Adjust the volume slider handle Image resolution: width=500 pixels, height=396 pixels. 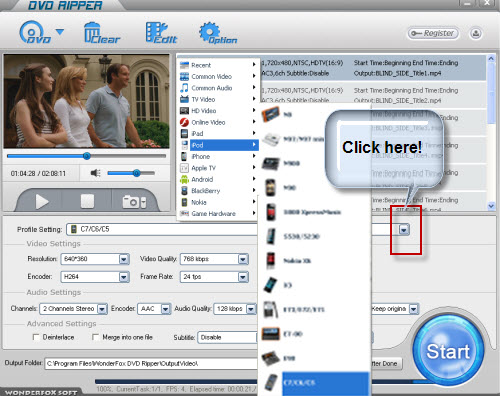point(136,173)
